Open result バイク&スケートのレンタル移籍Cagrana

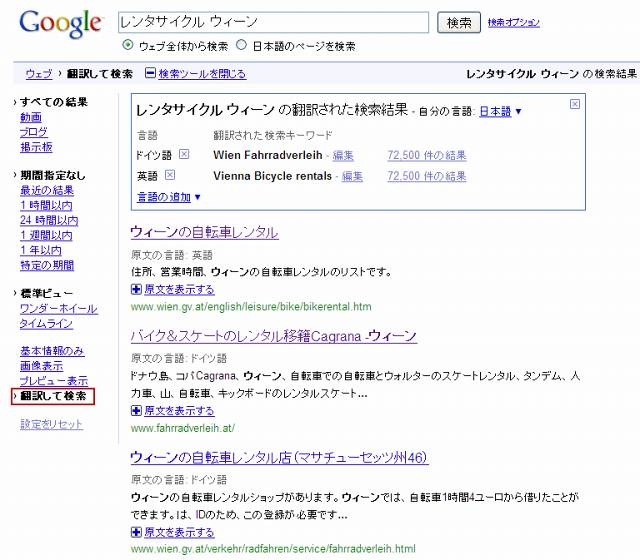[273, 336]
